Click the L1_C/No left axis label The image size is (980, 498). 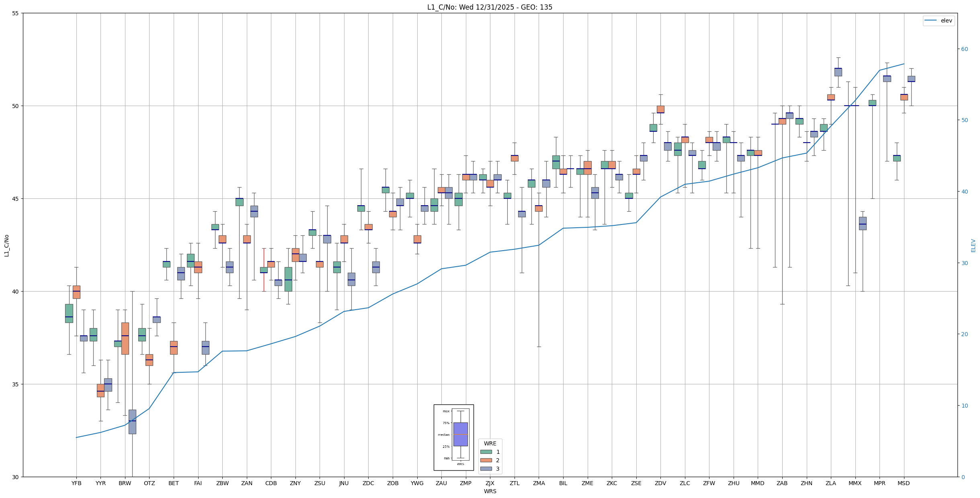[x=6, y=245]
